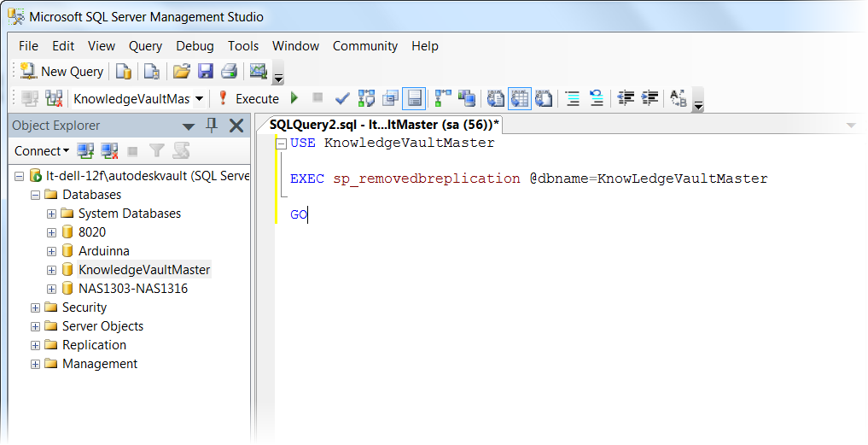Save the query with the floppy icon

point(206,72)
